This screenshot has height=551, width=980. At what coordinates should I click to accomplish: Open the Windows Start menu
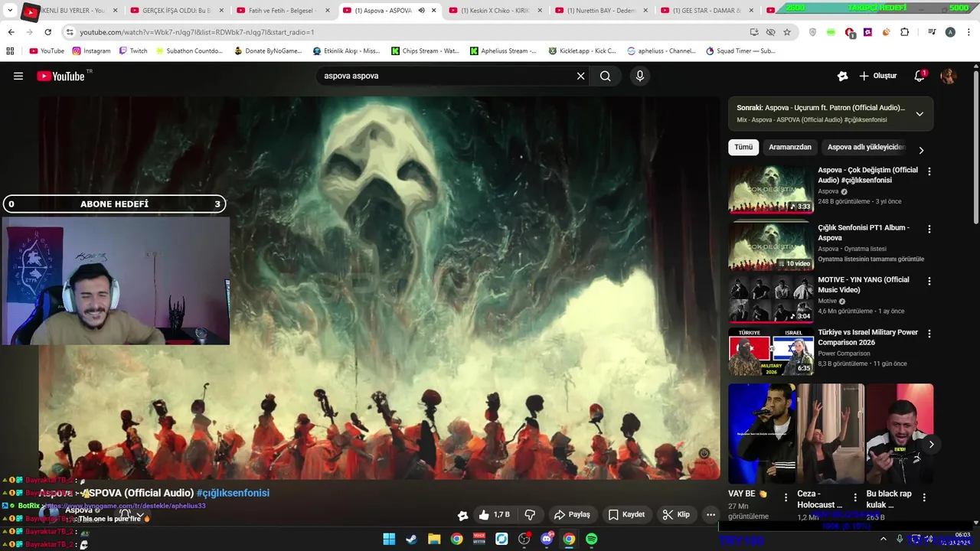pyautogui.click(x=389, y=539)
